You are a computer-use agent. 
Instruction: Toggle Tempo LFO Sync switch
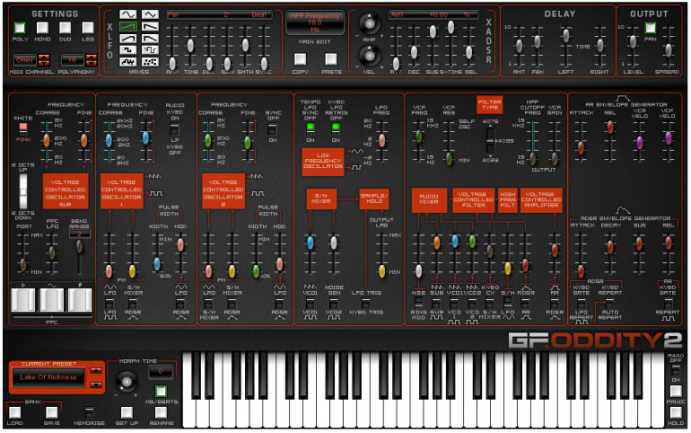tap(310, 128)
